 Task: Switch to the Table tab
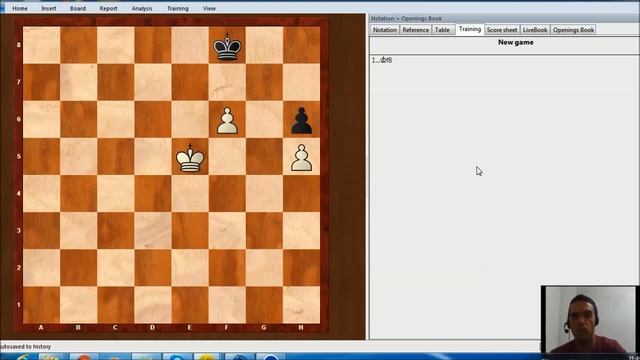point(442,30)
